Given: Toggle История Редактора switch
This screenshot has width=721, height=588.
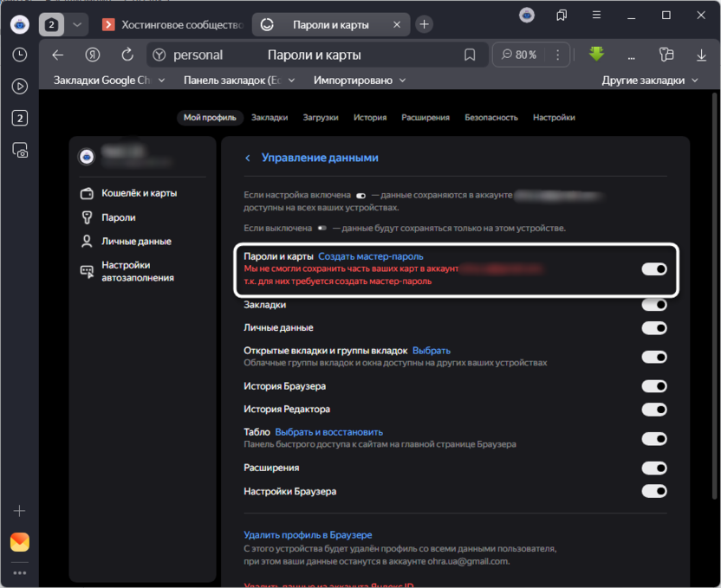Looking at the screenshot, I should pyautogui.click(x=654, y=410).
